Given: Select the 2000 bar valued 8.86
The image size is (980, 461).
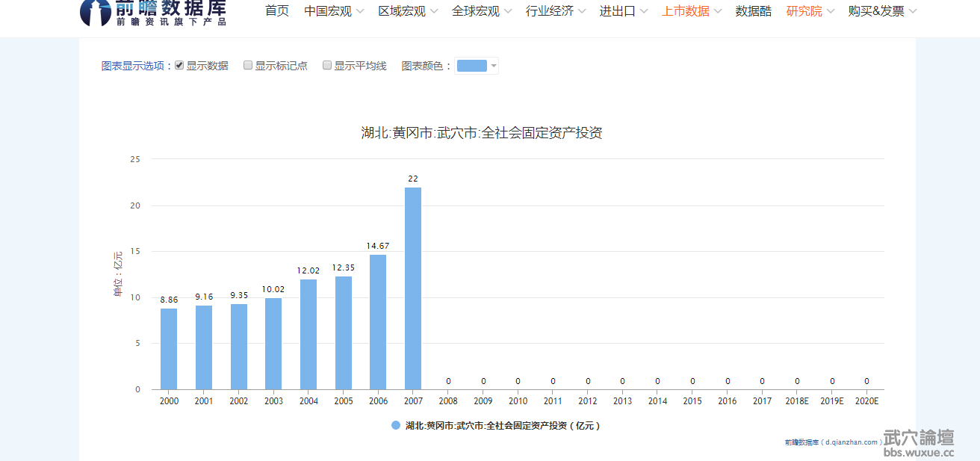Looking at the screenshot, I should pos(169,349).
